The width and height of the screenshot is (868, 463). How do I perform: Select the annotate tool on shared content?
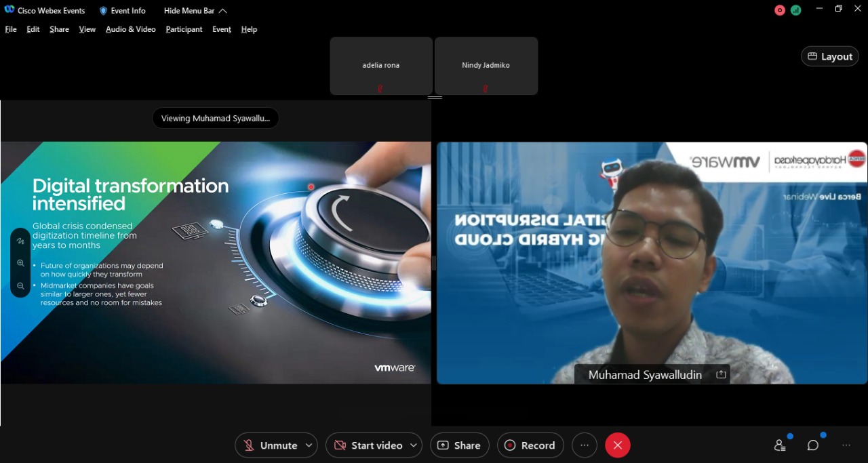[20, 241]
